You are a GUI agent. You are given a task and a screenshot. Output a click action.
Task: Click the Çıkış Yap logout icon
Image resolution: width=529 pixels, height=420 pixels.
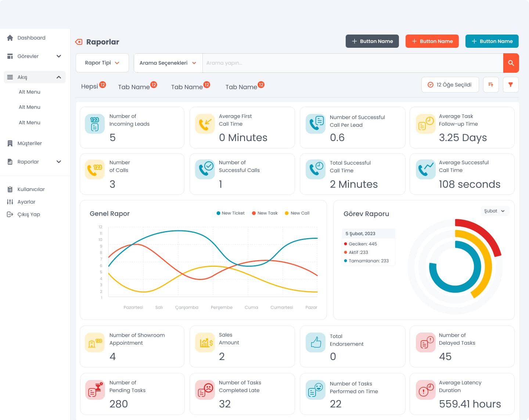pyautogui.click(x=10, y=214)
